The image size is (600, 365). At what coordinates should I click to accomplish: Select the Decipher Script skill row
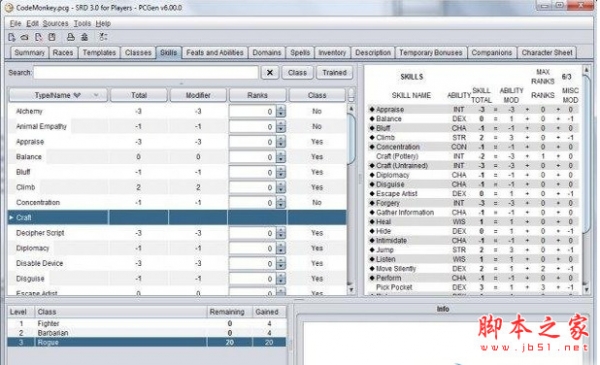pyautogui.click(x=177, y=233)
